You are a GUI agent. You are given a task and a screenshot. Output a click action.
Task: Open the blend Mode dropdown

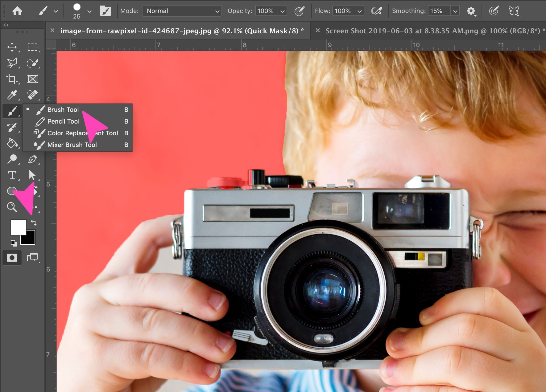182,11
